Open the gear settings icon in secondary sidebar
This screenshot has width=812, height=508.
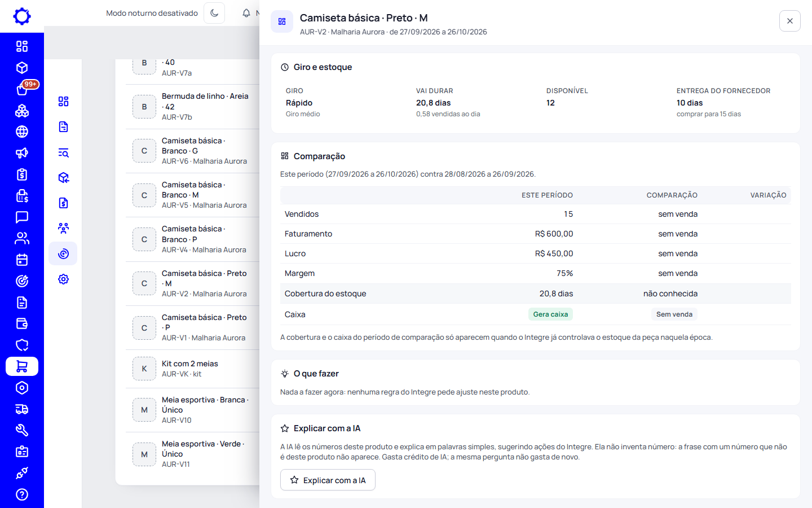(x=64, y=279)
